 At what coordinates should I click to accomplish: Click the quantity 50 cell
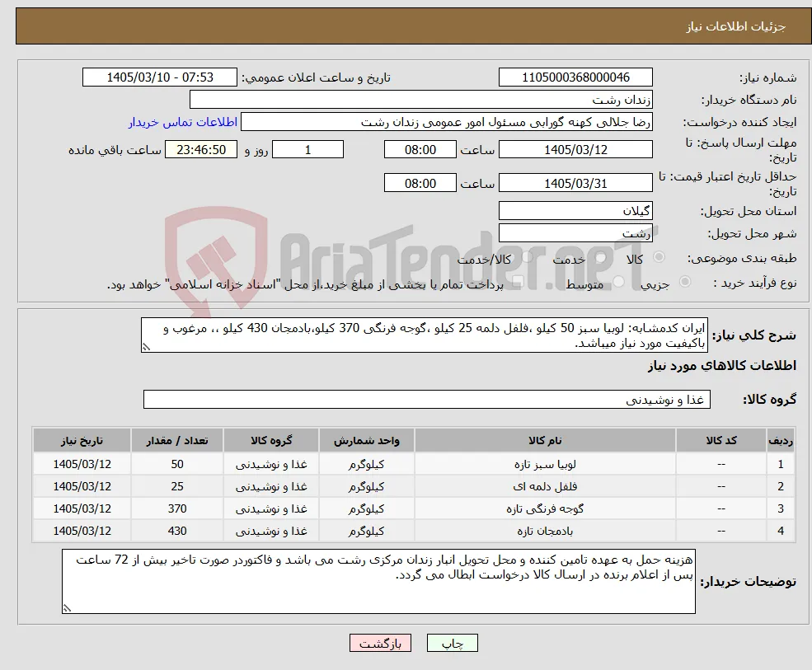(x=177, y=465)
